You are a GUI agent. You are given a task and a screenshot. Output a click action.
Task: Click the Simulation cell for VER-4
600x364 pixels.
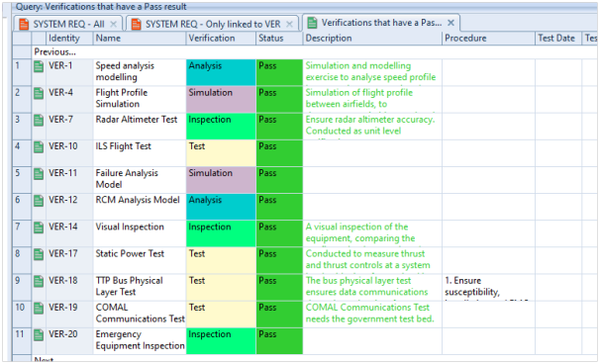(221, 99)
